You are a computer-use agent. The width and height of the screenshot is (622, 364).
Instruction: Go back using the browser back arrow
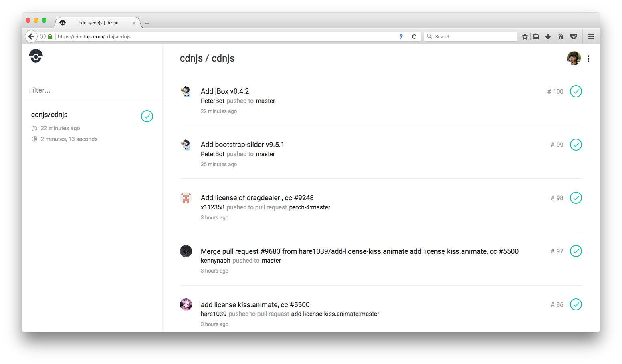(31, 36)
